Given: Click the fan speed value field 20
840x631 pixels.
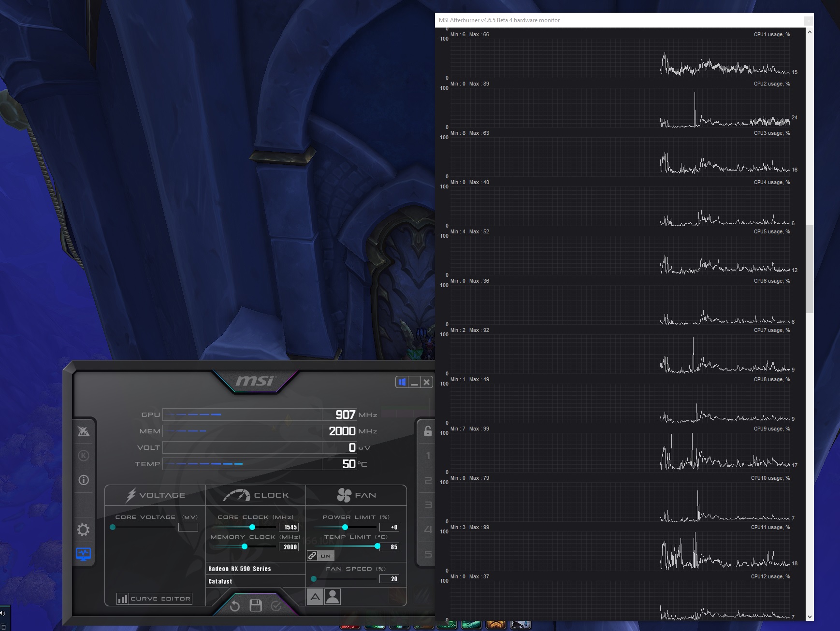Looking at the screenshot, I should 390,579.
